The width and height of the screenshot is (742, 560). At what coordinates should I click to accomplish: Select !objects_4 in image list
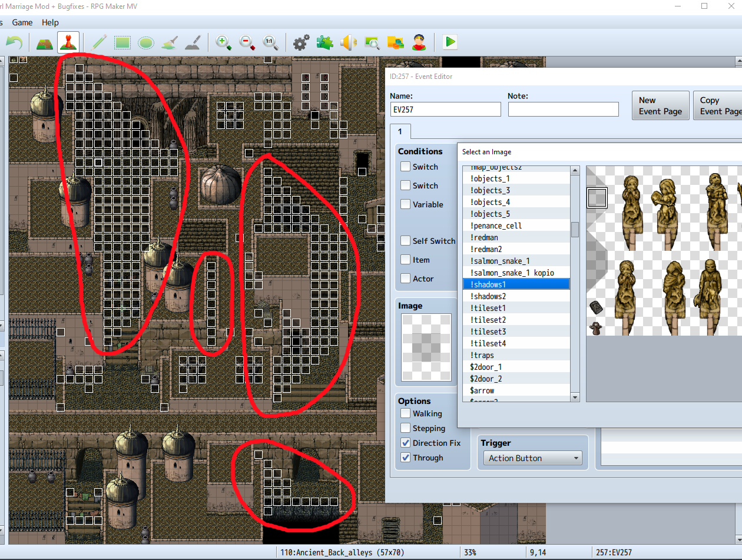516,202
